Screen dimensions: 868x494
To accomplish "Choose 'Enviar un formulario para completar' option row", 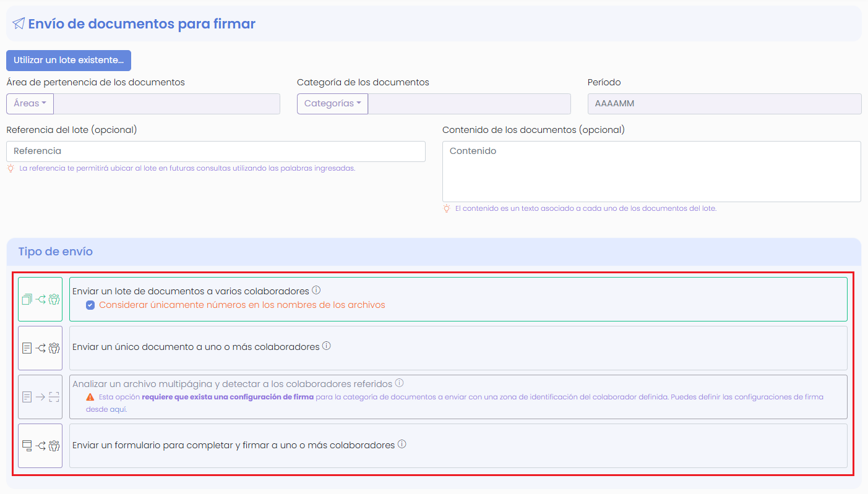I will point(458,446).
